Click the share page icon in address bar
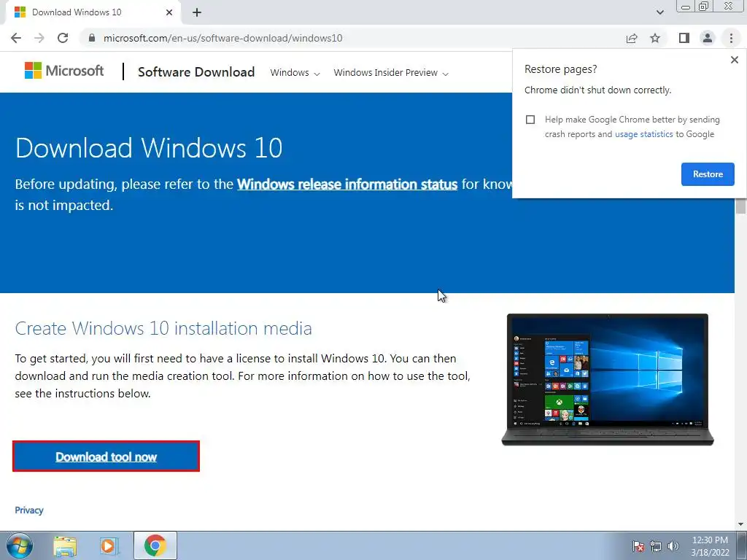Screen dimensions: 747x560 click(632, 38)
